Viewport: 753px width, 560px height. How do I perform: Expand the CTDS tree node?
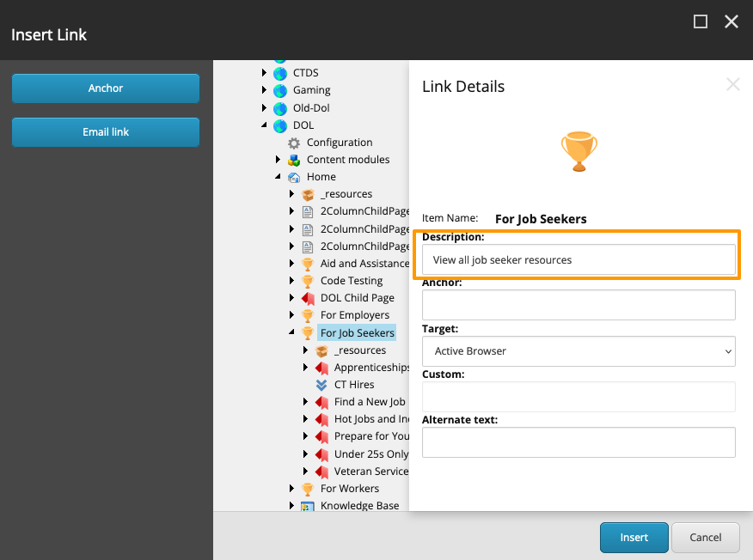(265, 73)
